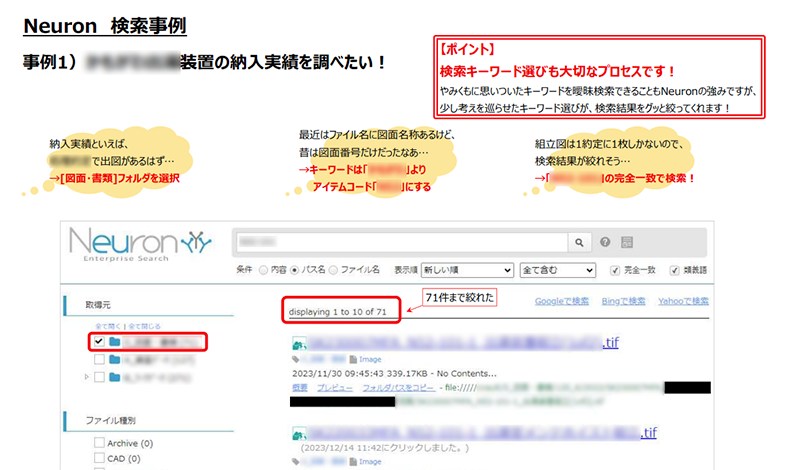Image resolution: width=800 pixels, height=470 pixels.
Task: Toggle the 完全一致 checkbox
Action: (x=615, y=270)
